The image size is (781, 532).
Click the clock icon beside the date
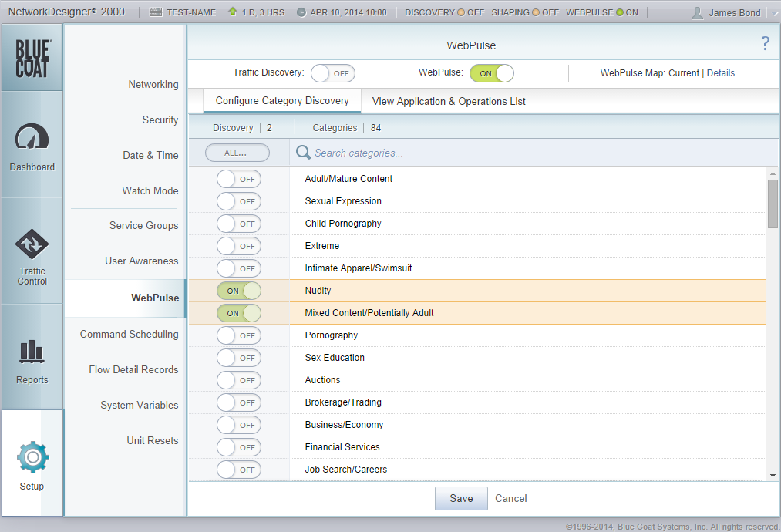click(x=301, y=12)
